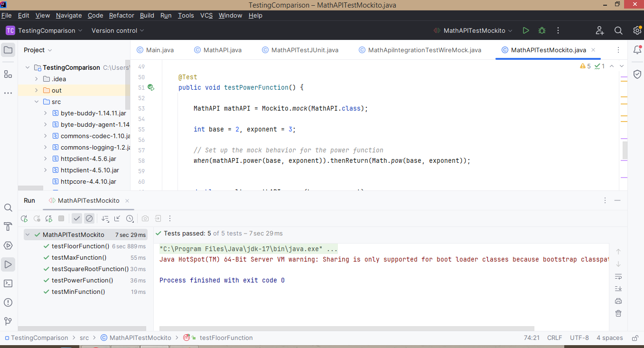This screenshot has width=644, height=348.
Task: Rerun failed tests in Run toolbar
Action: point(37,218)
